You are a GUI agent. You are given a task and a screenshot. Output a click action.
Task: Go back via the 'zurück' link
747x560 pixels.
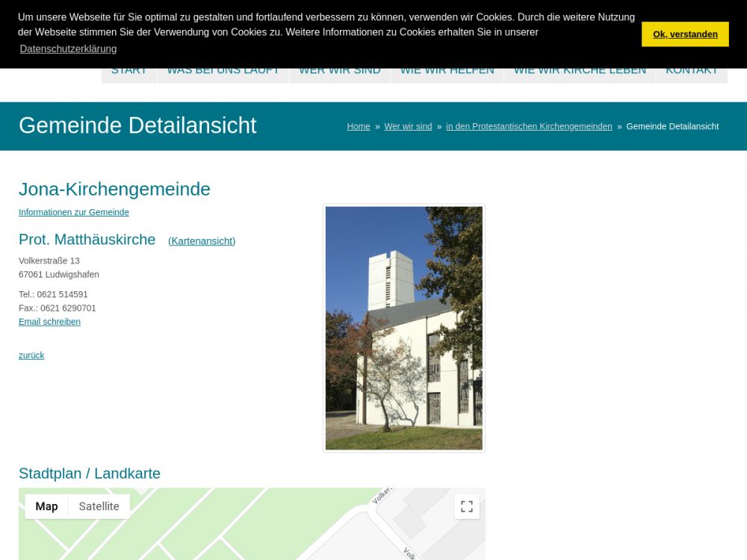[31, 355]
